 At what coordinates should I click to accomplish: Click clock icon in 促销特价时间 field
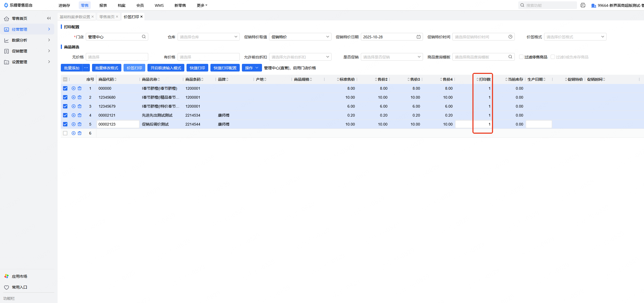510,37
